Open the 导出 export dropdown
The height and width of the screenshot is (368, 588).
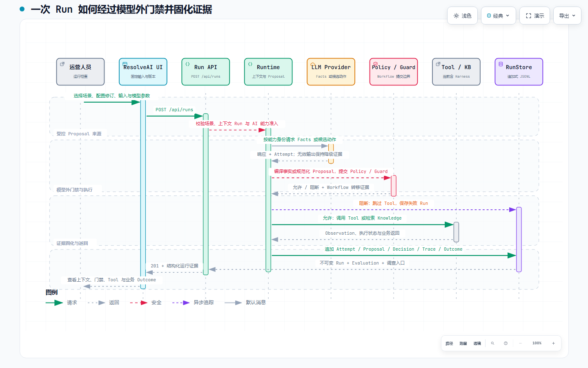(567, 16)
